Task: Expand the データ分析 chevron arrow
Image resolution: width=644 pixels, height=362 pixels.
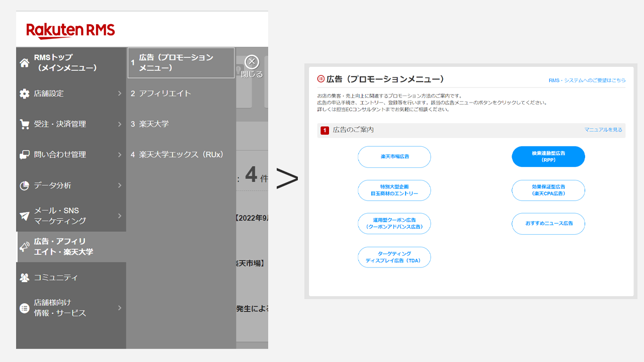Action: click(x=120, y=186)
